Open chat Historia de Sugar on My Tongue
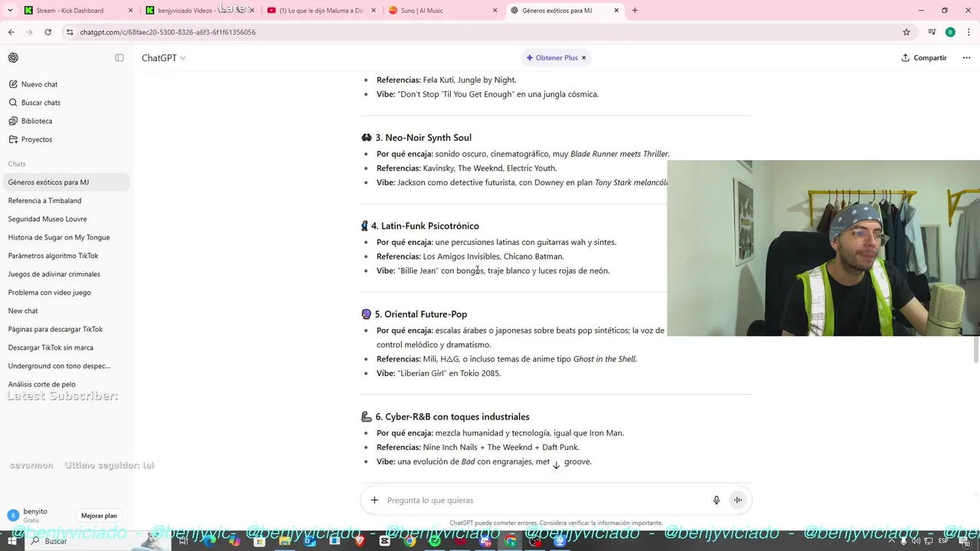 65,237
